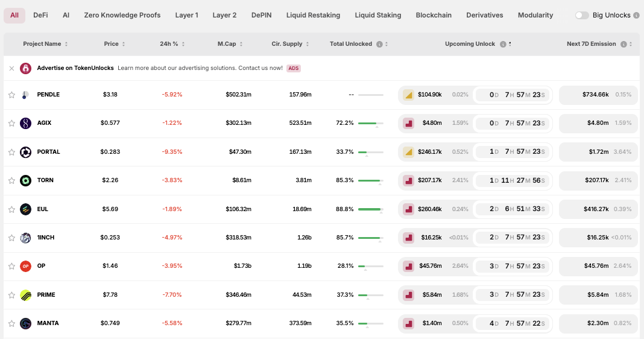The width and height of the screenshot is (644, 339).
Task: Filter by Zero Knowledge Proofs tab
Action: click(122, 15)
